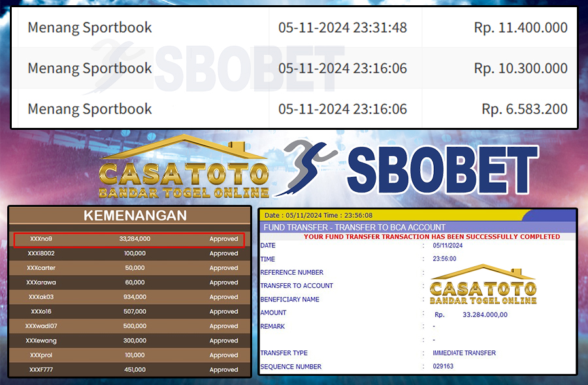The width and height of the screenshot is (588, 385).
Task: Click the sequence number 029163
Action: pos(443,366)
